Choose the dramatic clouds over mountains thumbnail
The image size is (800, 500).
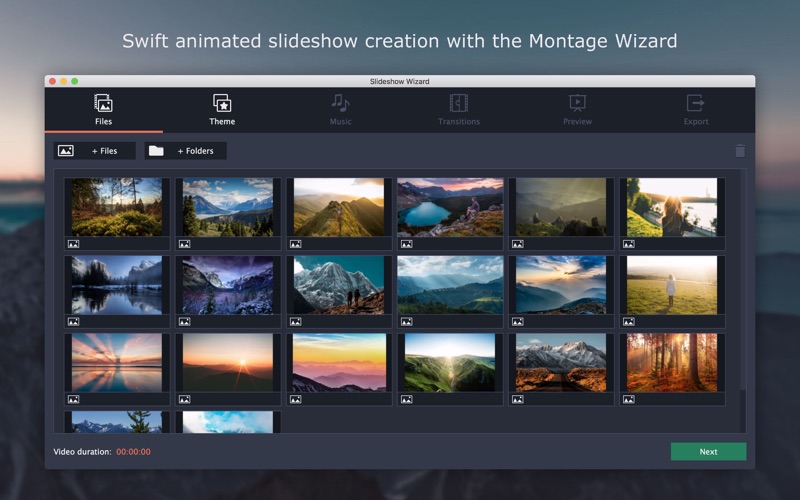click(x=561, y=285)
